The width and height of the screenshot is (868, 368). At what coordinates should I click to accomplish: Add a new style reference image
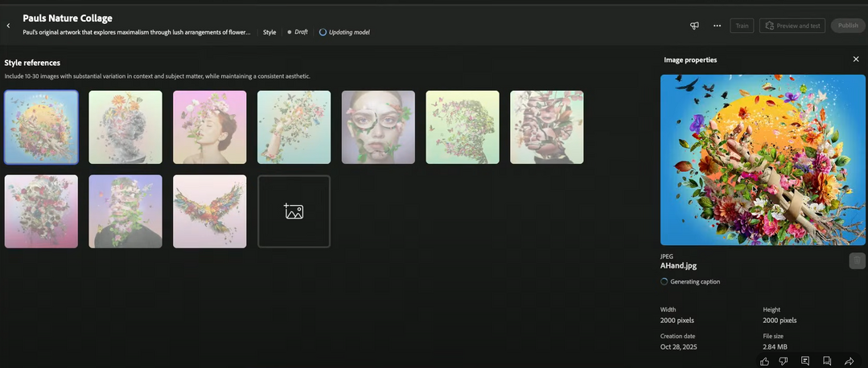click(x=294, y=211)
